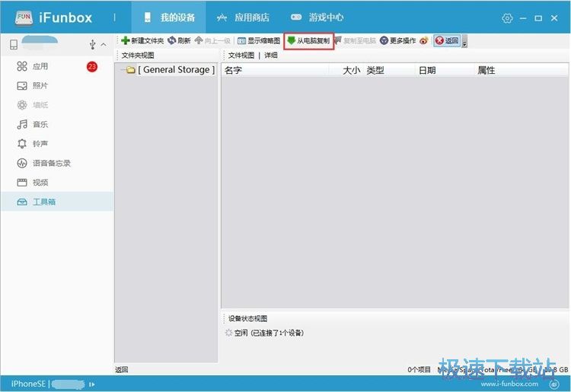Screen dimensions: 571x392
Task: Click 返回 text in status bar
Action: click(x=122, y=369)
